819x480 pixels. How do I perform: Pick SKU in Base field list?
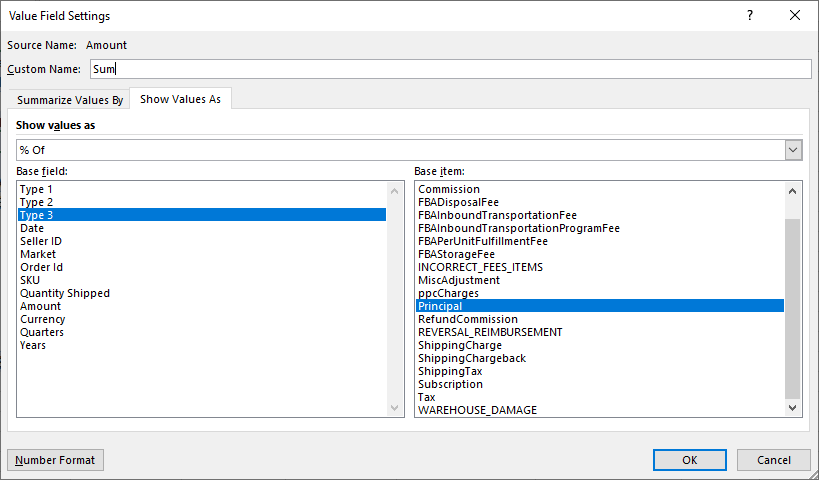tap(202, 280)
